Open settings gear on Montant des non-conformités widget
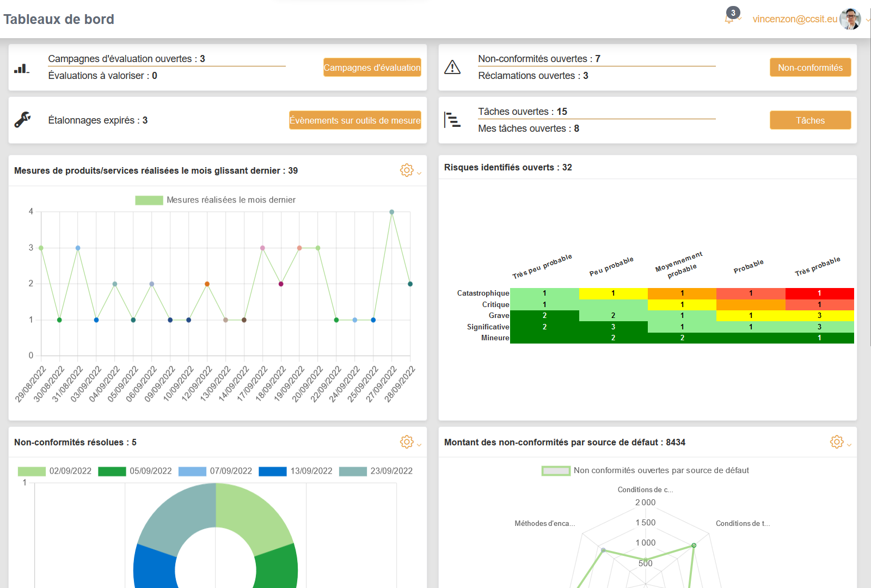 (x=837, y=442)
